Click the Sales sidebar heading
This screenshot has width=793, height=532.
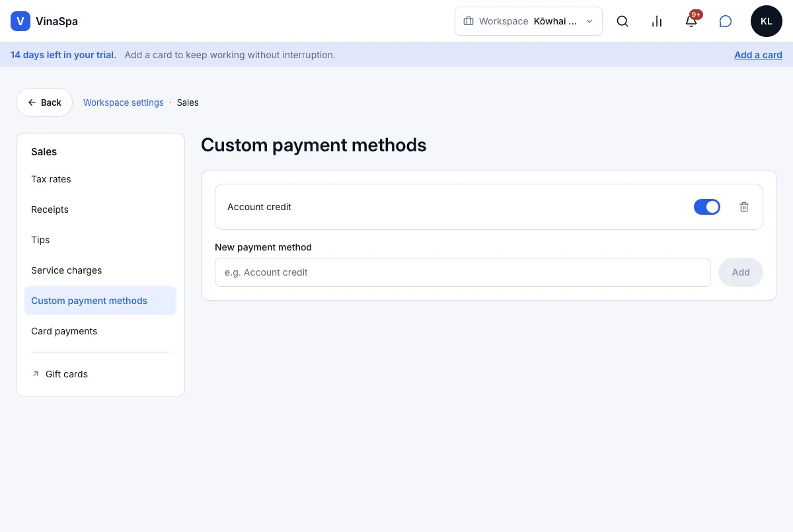tap(44, 151)
